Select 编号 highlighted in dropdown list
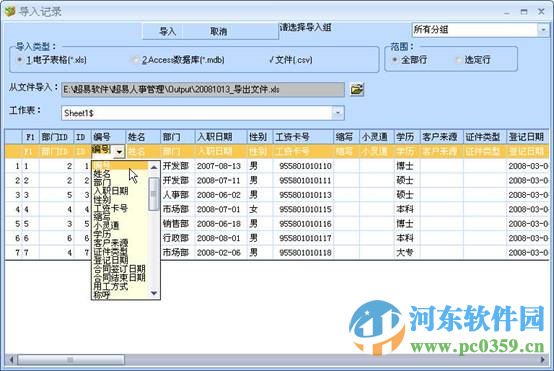Image resolution: width=554 pixels, height=371 pixels. point(120,165)
